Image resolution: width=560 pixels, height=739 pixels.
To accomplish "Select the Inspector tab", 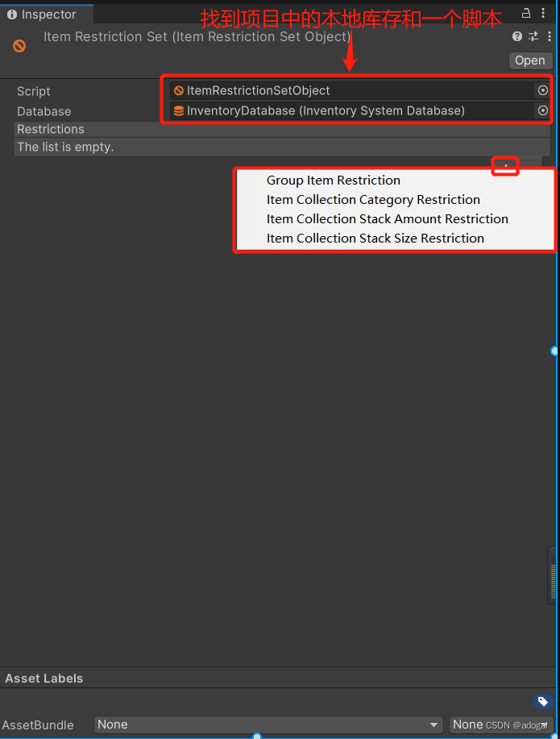I will [48, 15].
